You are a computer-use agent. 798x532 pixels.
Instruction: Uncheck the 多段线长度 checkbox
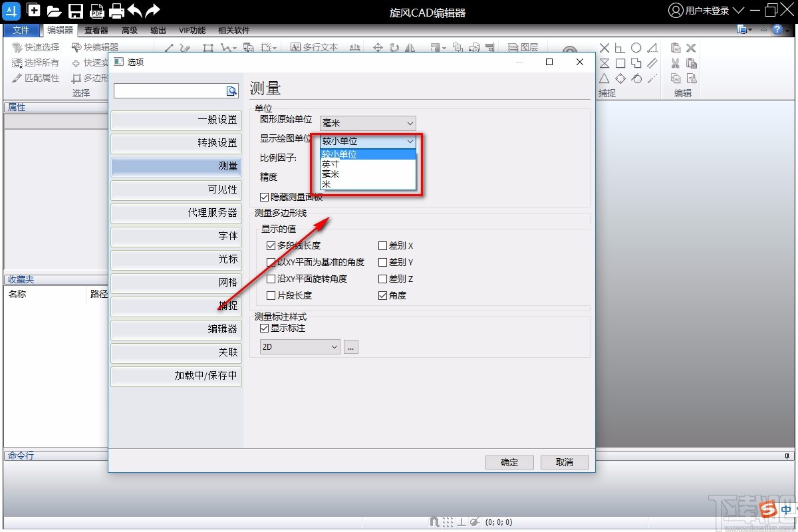[271, 245]
